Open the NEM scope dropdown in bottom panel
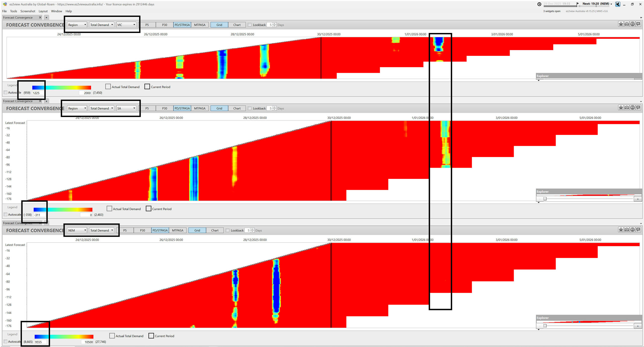 (x=77, y=230)
